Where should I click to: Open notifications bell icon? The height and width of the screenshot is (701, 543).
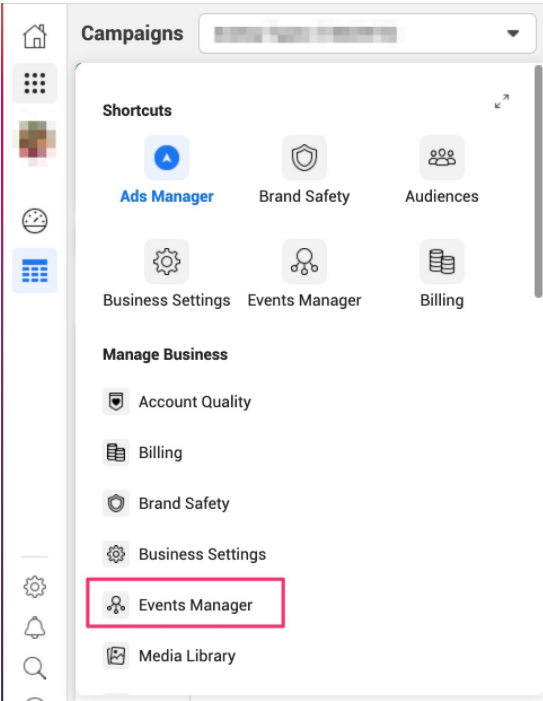35,627
